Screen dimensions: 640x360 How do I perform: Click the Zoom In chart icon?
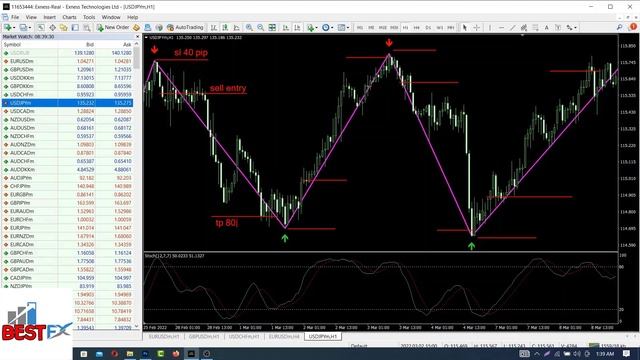[x=249, y=27]
